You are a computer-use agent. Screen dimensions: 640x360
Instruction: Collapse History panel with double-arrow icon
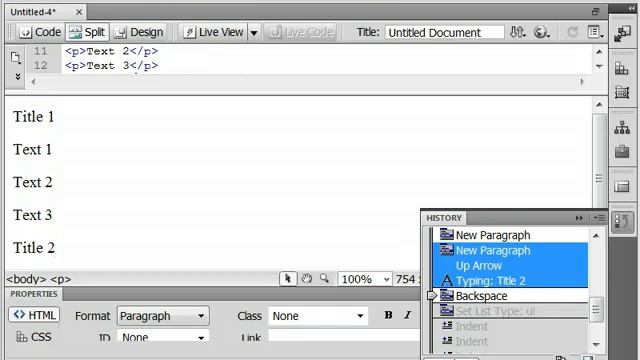point(579,218)
